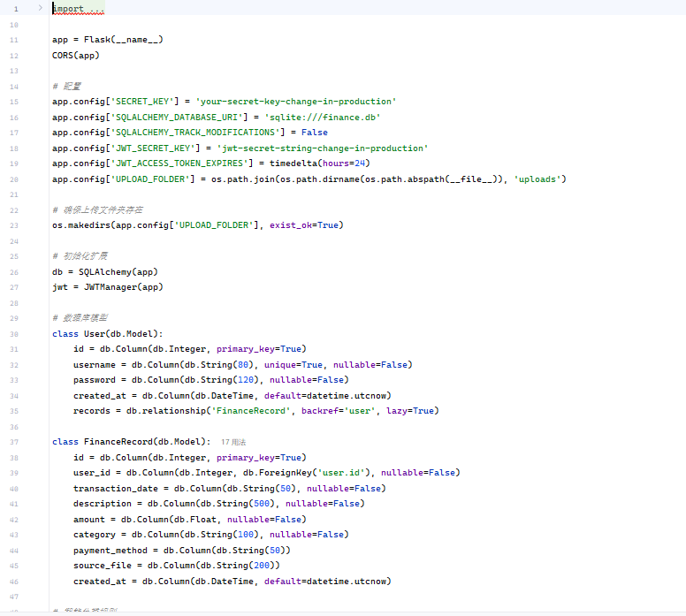Click 'FinanceRecord' string in relationship line
Viewport: 686px width, 616px height.
[x=251, y=411]
